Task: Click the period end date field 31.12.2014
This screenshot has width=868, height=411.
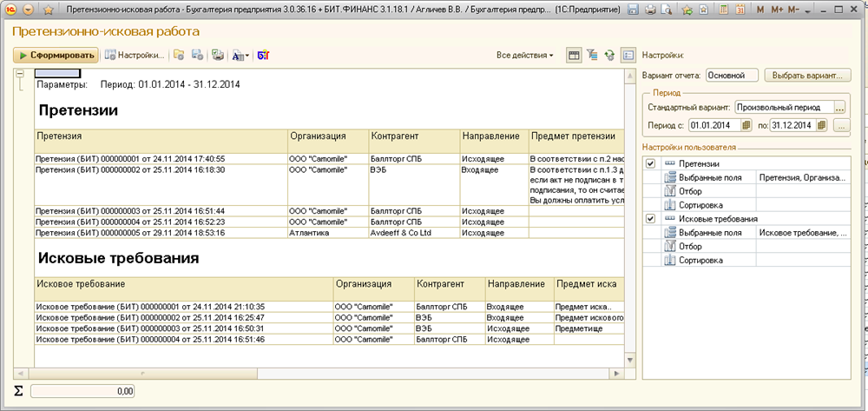Action: point(788,126)
